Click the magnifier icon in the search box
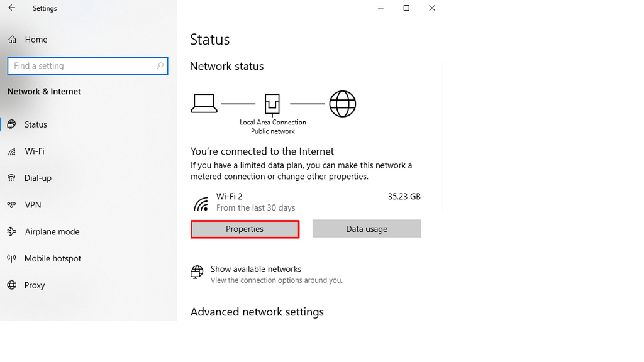 click(x=160, y=65)
